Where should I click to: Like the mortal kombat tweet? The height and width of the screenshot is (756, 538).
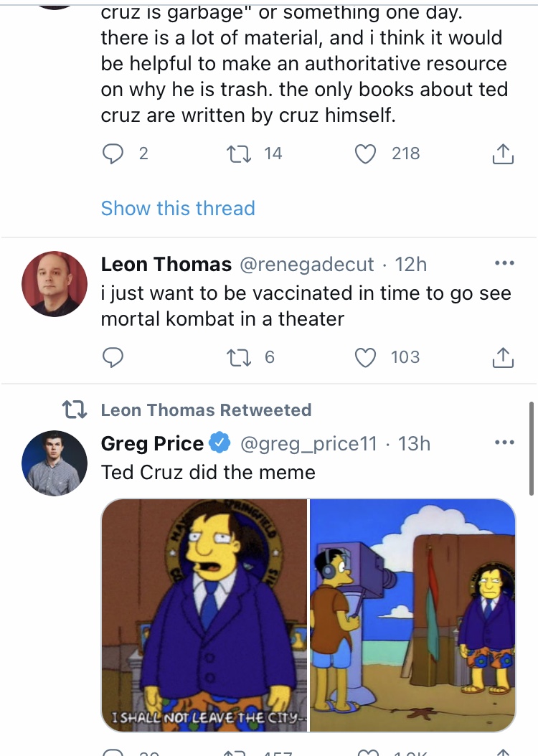[365, 357]
